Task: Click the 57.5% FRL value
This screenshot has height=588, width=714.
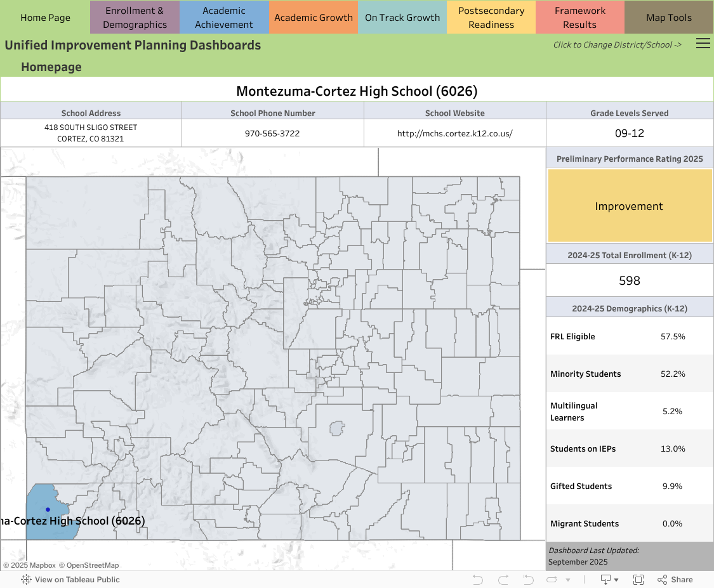Action: click(x=673, y=336)
